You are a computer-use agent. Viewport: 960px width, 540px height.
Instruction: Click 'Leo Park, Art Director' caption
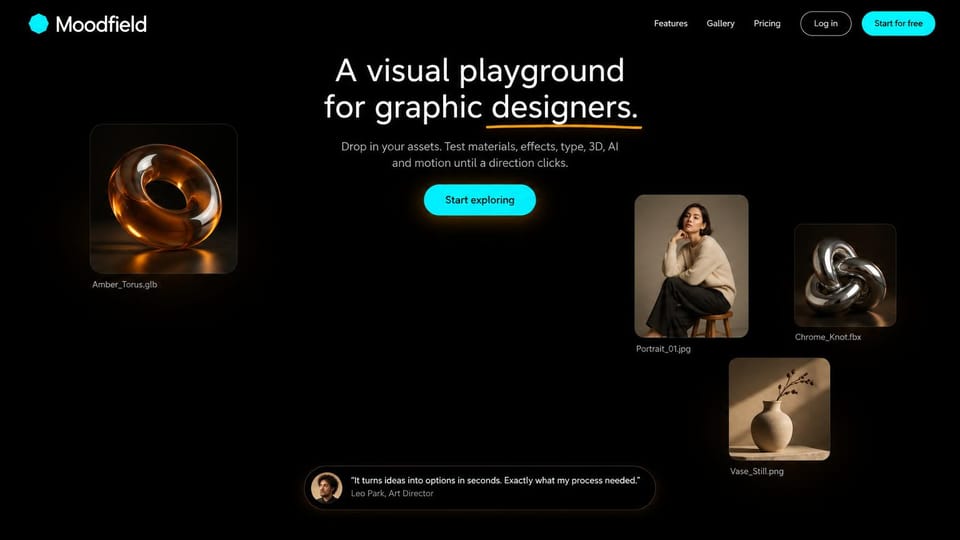[x=392, y=493]
